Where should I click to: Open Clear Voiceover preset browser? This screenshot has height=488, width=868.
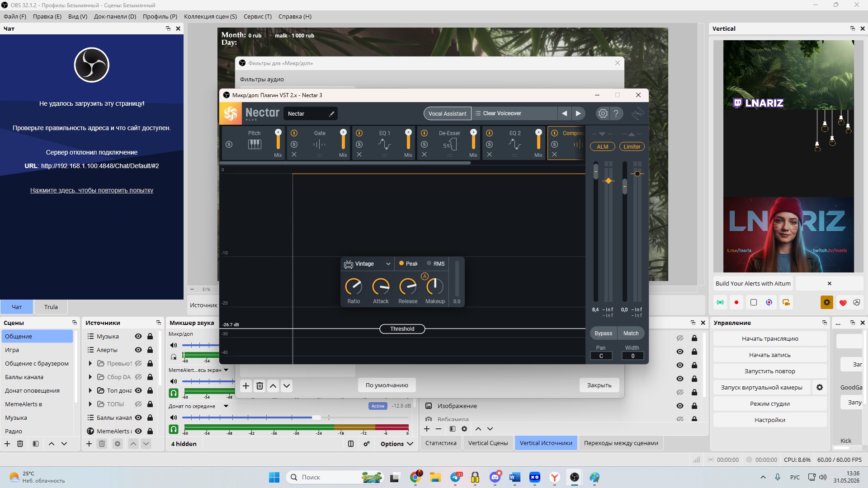(x=514, y=113)
